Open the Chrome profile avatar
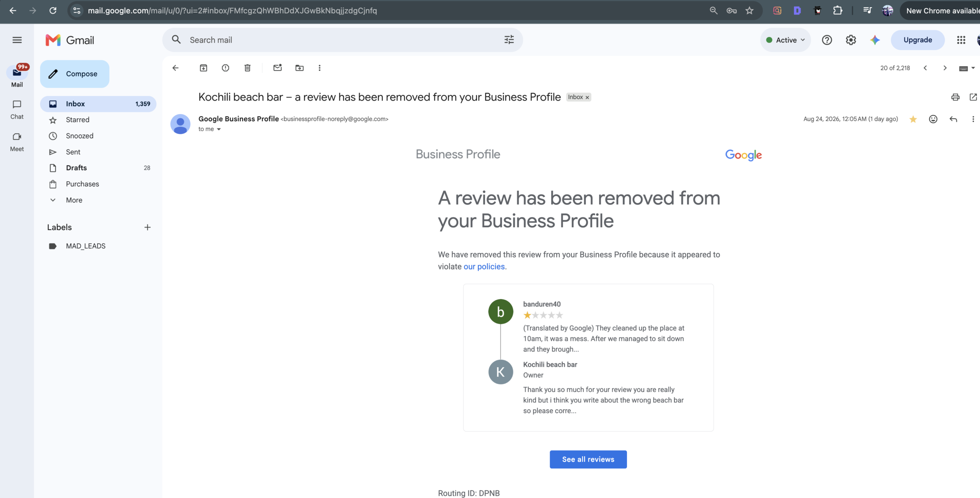980x498 pixels. pyautogui.click(x=887, y=11)
